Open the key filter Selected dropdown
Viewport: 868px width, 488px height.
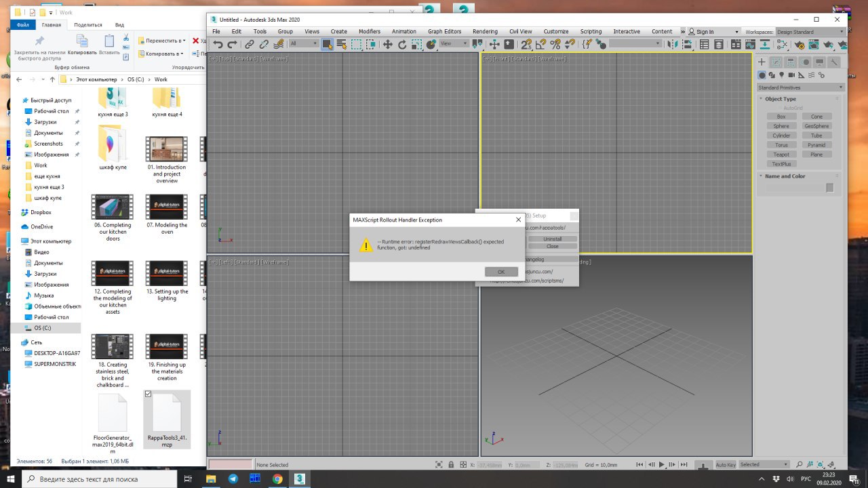(764, 464)
